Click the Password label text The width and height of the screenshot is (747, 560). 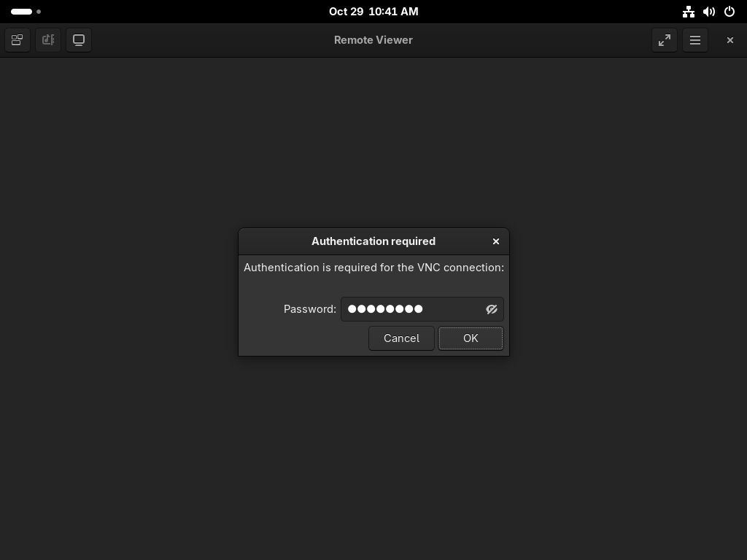pyautogui.click(x=309, y=309)
